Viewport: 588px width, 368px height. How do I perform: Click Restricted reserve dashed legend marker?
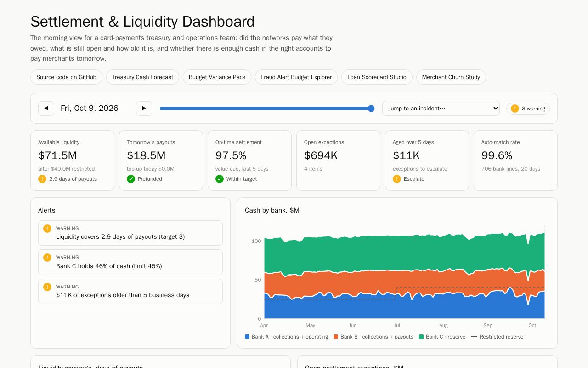coord(474,337)
